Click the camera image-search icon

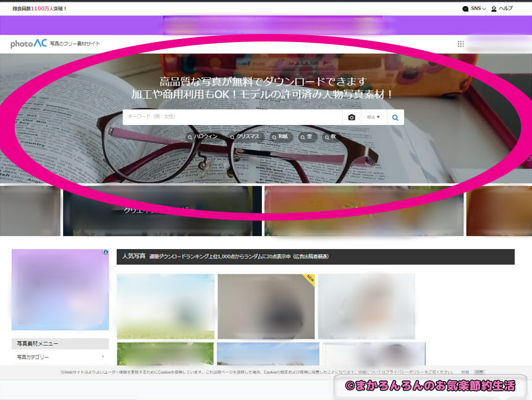point(352,117)
